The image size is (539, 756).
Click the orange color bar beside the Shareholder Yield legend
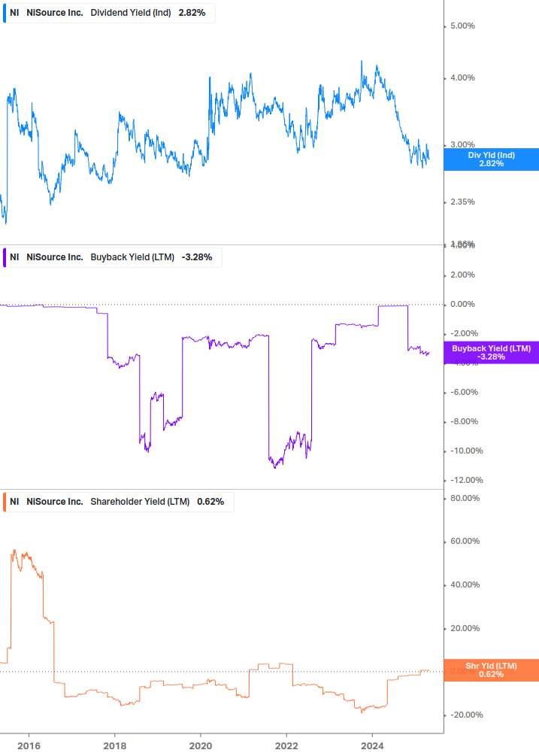click(5, 502)
